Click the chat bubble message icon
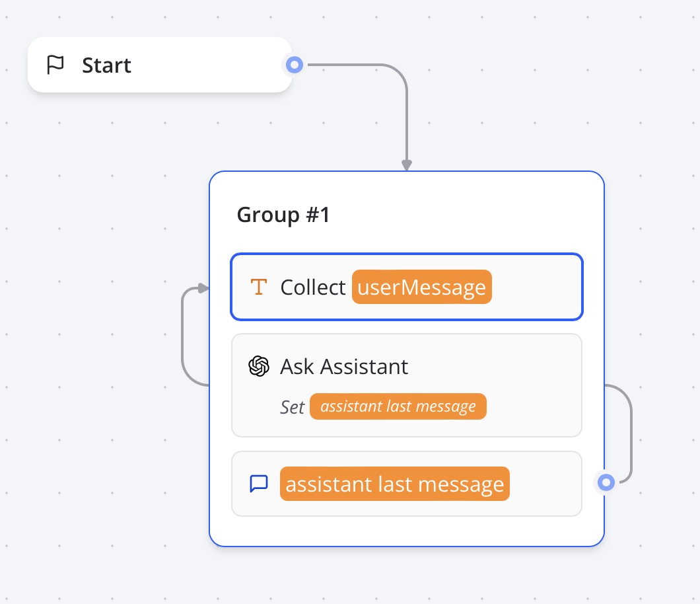 click(x=258, y=483)
